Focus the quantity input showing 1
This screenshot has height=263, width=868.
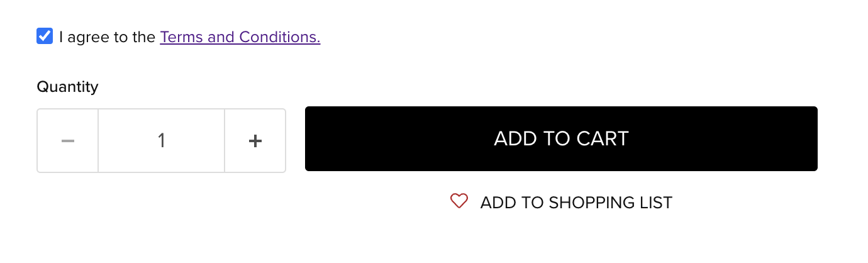coord(162,140)
